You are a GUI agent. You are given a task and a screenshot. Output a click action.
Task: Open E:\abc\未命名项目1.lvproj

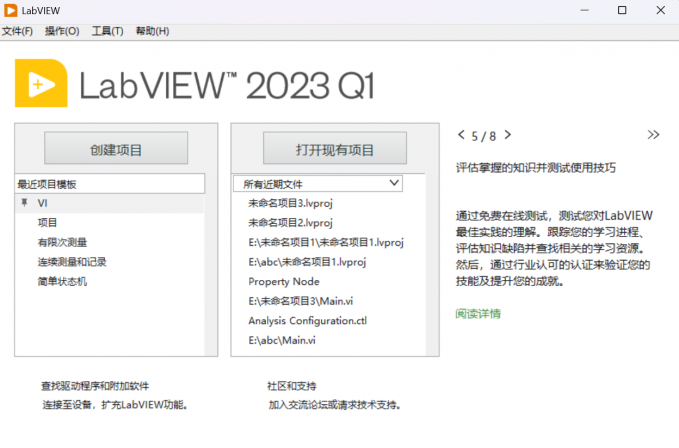[x=307, y=262]
